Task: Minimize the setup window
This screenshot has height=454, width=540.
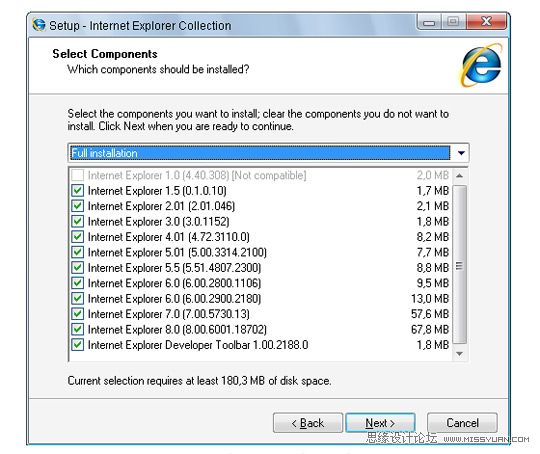Action: coord(429,22)
